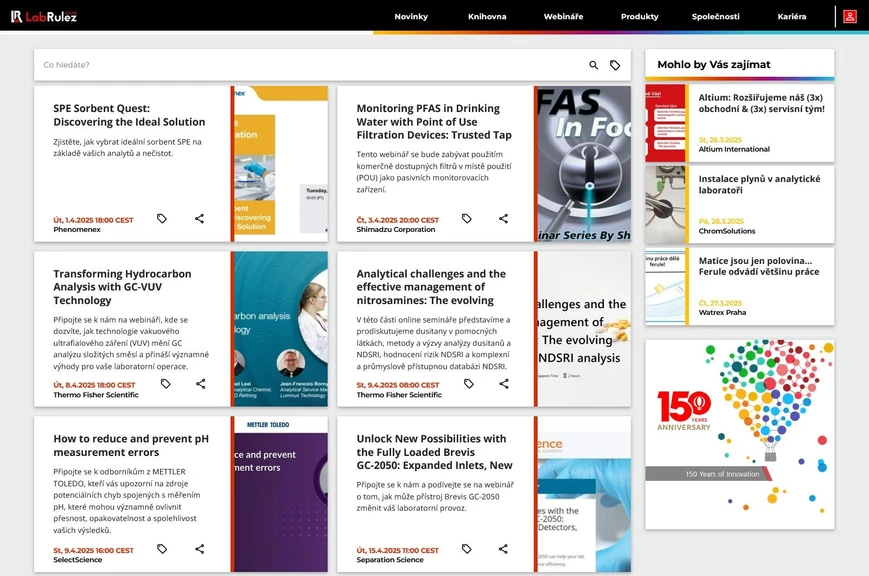Open the Webináře menu

[563, 16]
